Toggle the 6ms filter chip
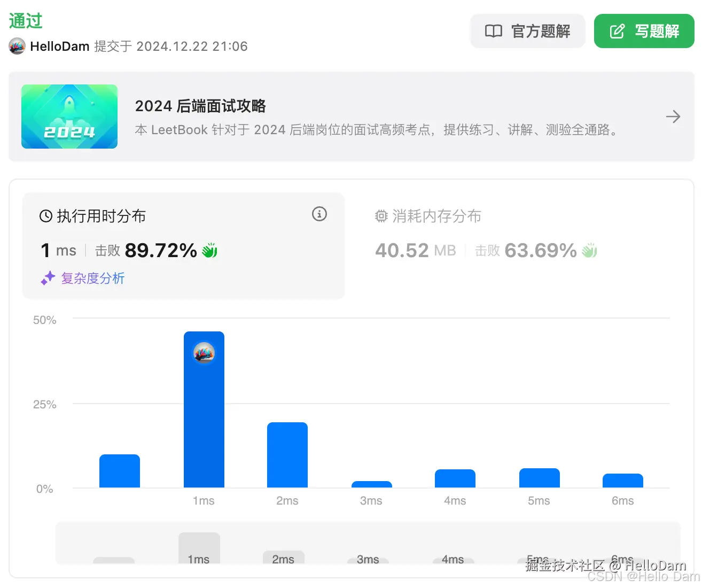This screenshot has height=588, width=702. pyautogui.click(x=622, y=559)
